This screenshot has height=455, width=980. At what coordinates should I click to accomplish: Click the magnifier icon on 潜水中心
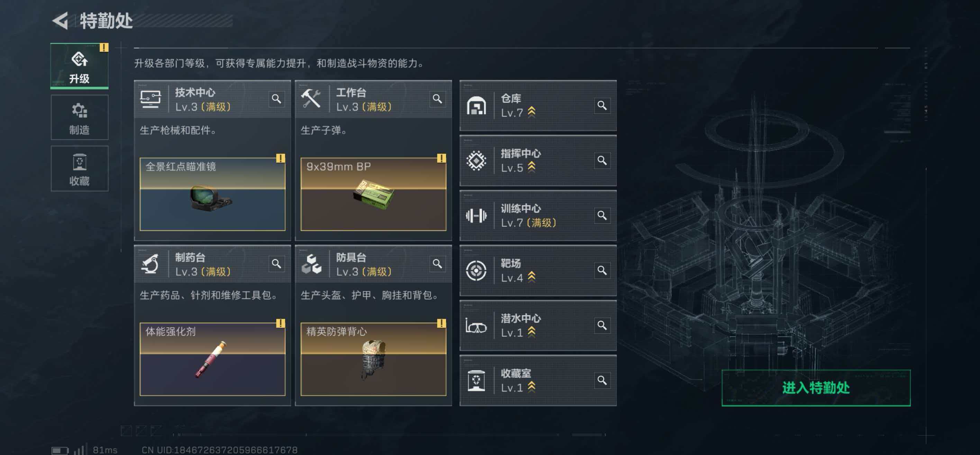[x=602, y=325]
